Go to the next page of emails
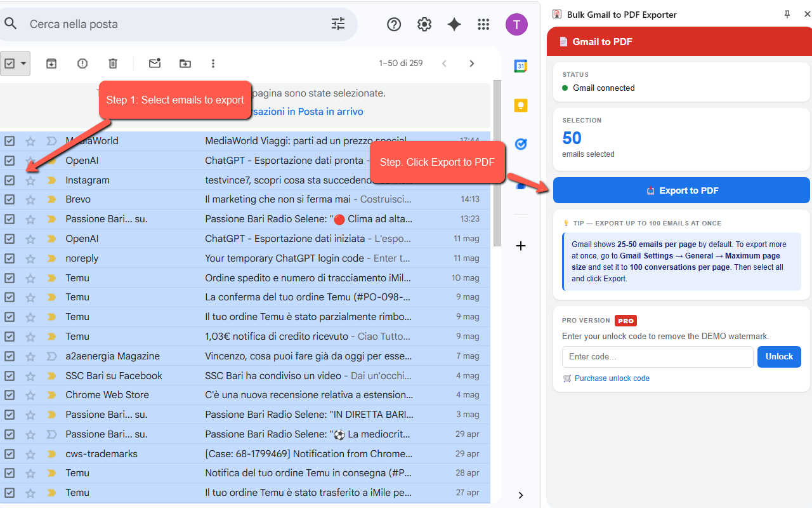 coord(471,63)
